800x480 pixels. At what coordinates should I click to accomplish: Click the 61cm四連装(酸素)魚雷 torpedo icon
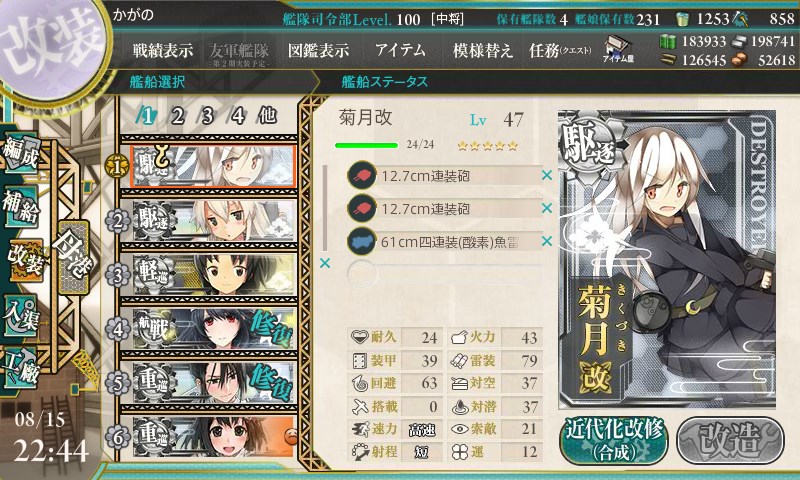tap(361, 241)
